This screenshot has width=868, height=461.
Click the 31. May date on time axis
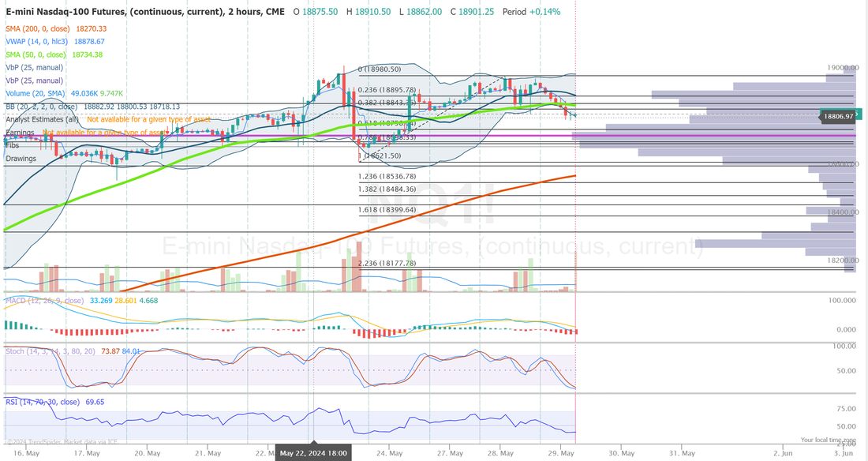coord(682,453)
